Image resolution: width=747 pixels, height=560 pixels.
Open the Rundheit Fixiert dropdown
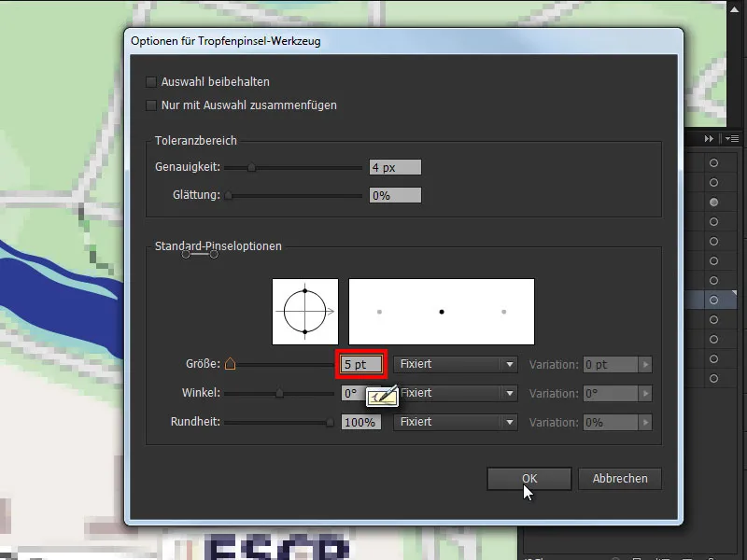(456, 423)
